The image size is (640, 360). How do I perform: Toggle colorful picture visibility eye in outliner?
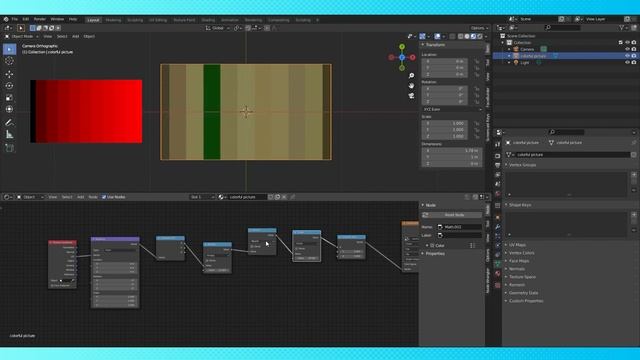(x=627, y=56)
